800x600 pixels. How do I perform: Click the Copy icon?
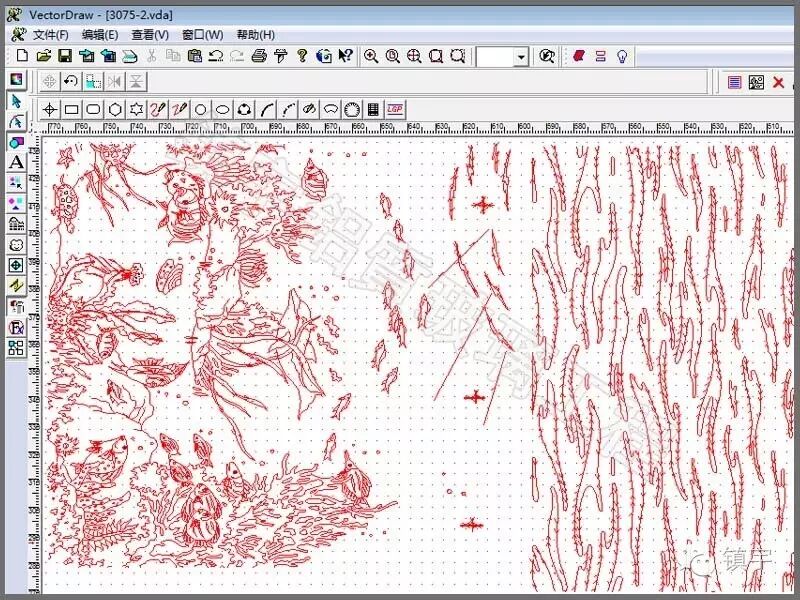pos(173,56)
